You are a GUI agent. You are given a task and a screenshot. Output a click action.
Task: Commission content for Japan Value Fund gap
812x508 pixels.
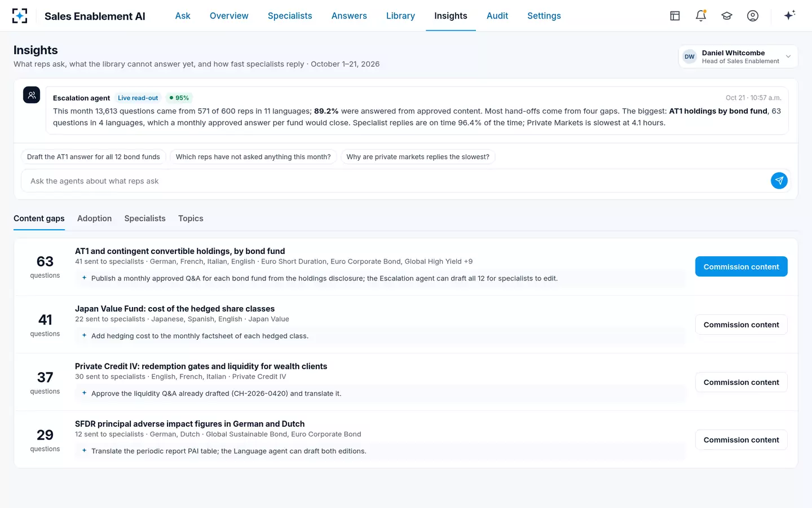(741, 325)
